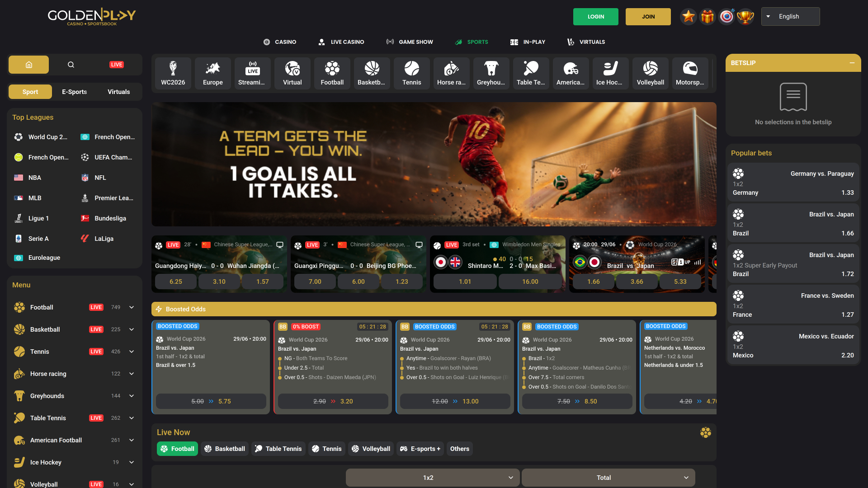
Task: Click the star favorites icon in header
Action: click(x=689, y=17)
